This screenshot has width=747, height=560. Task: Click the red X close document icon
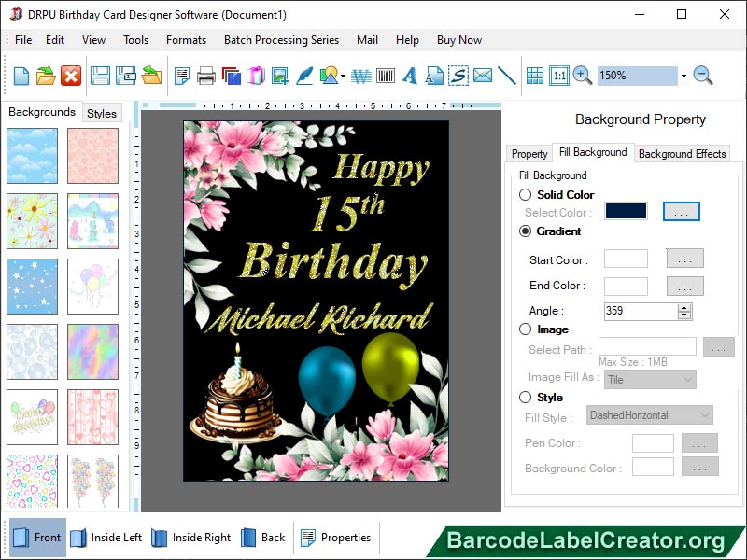71,76
